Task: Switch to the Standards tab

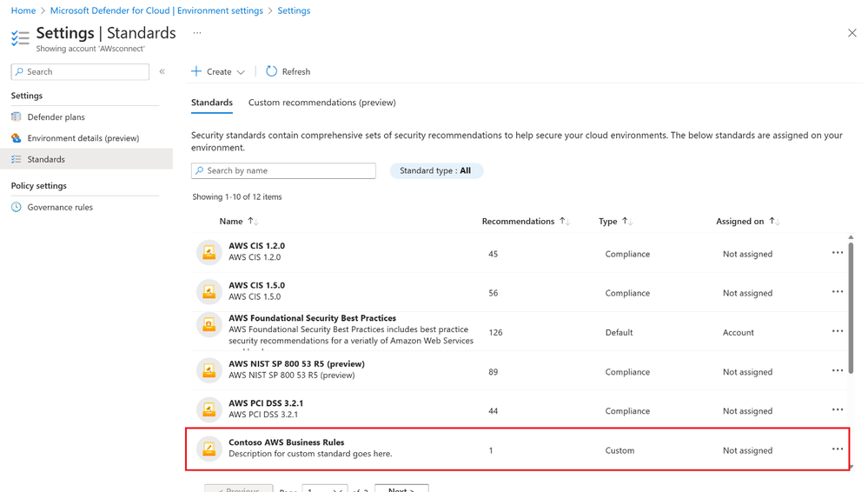Action: [x=212, y=103]
